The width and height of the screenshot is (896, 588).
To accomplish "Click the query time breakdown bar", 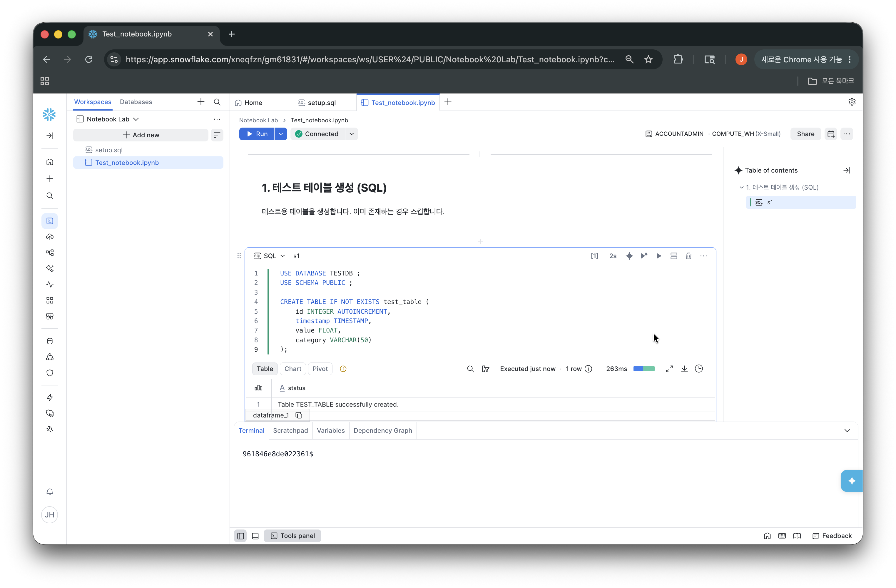I will [644, 369].
